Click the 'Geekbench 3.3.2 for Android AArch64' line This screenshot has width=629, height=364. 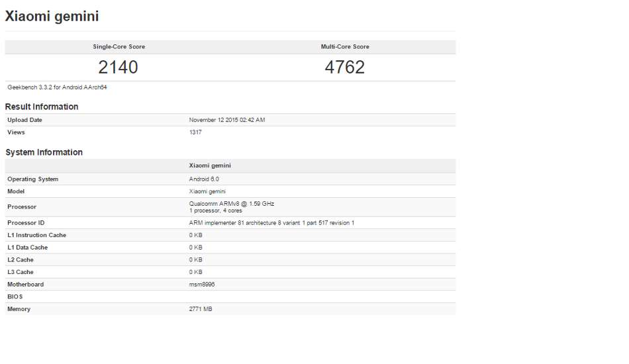click(x=57, y=87)
